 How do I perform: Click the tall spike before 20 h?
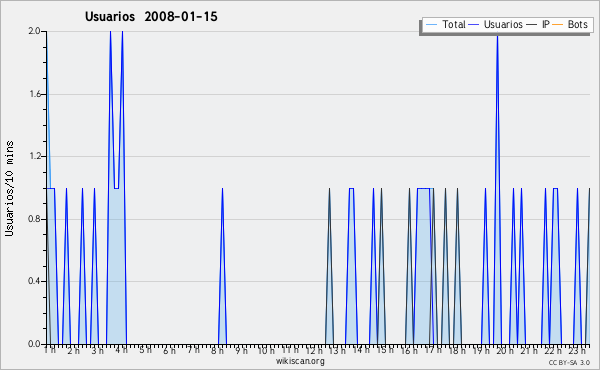[497, 187]
